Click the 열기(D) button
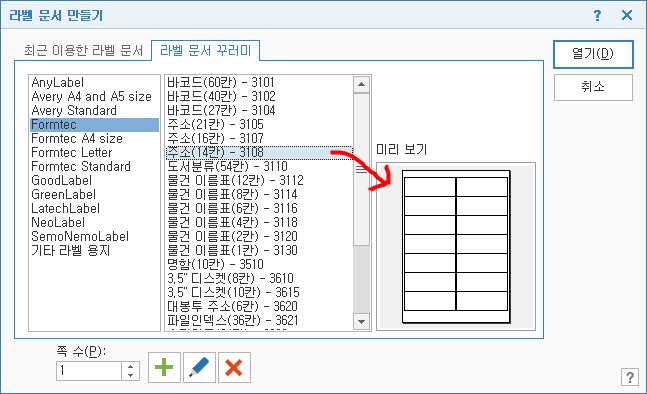This screenshot has height=394, width=647. tap(593, 54)
